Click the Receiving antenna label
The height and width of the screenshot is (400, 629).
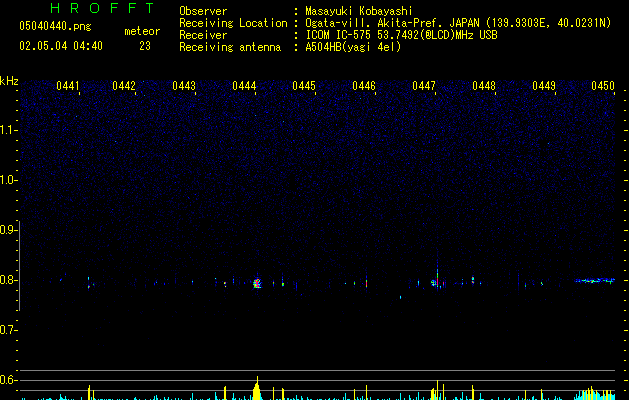(230, 47)
